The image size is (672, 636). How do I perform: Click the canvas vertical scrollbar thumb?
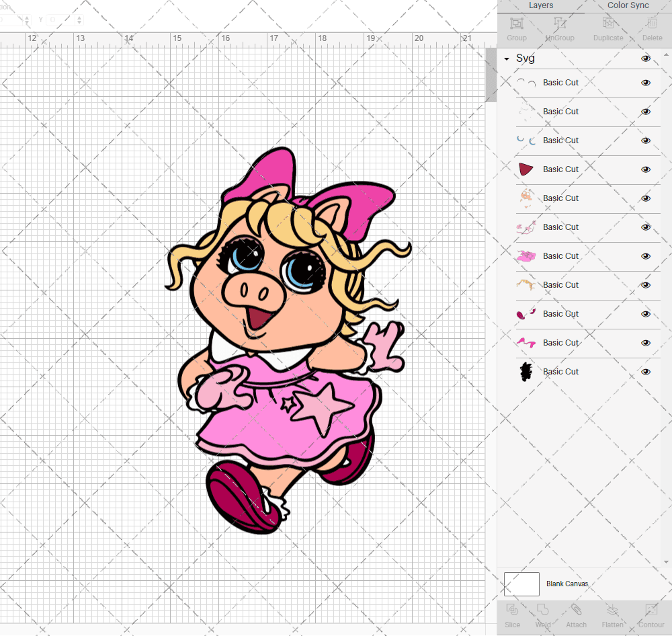point(491,75)
